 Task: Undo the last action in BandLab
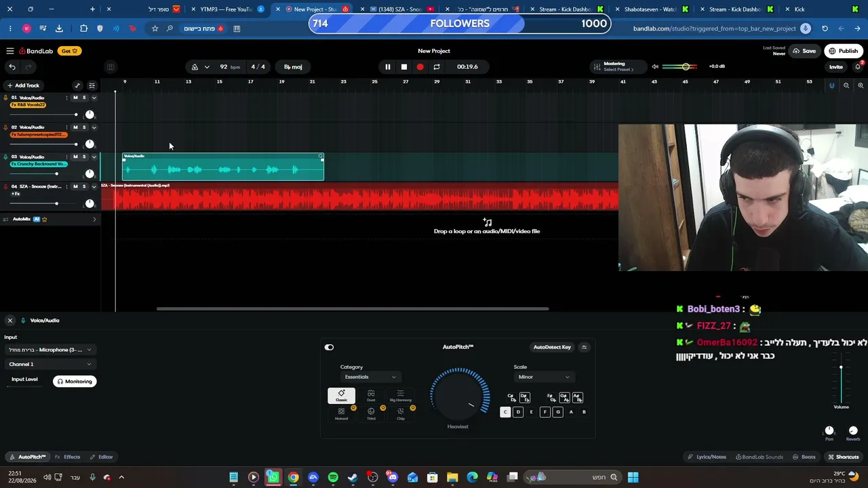tap(12, 66)
